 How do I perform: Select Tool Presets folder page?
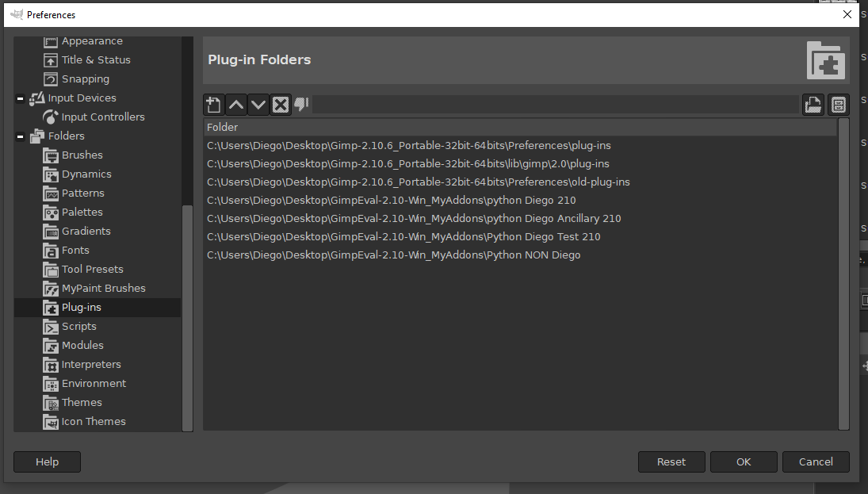[x=93, y=269]
